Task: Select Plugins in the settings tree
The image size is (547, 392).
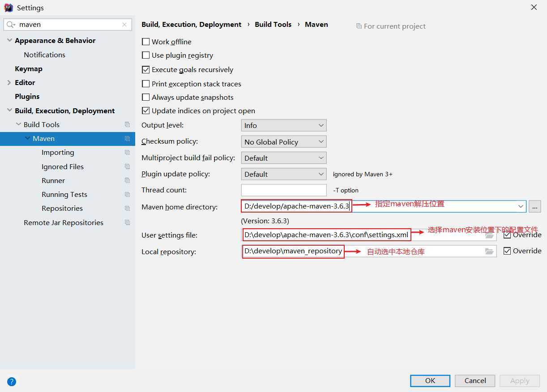Action: coord(27,97)
